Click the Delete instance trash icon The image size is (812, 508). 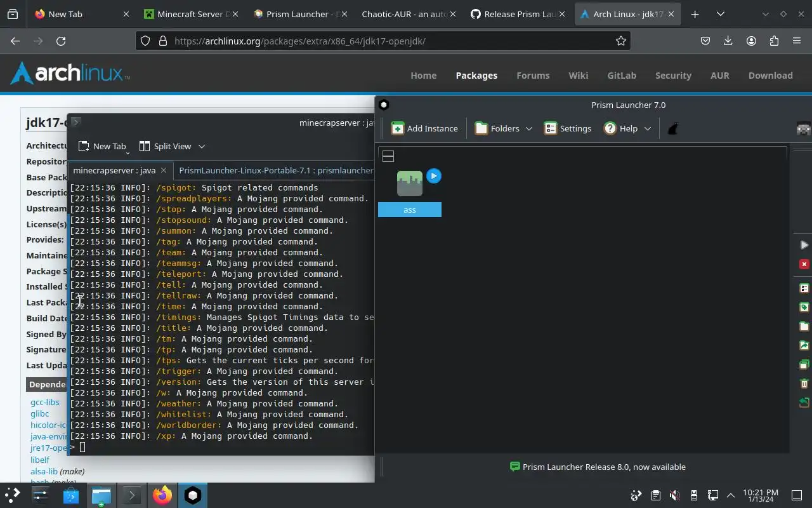click(x=804, y=384)
